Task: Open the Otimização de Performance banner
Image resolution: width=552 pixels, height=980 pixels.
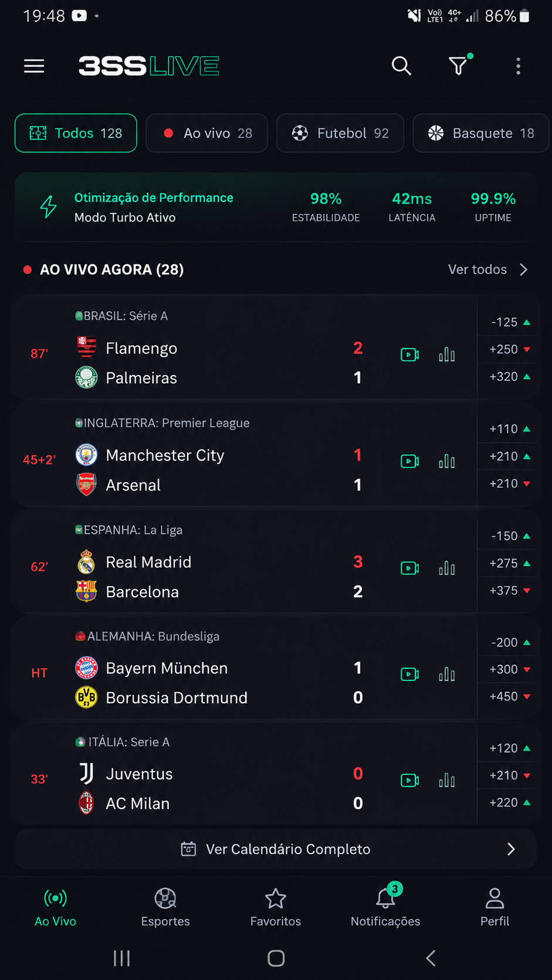Action: (x=276, y=207)
